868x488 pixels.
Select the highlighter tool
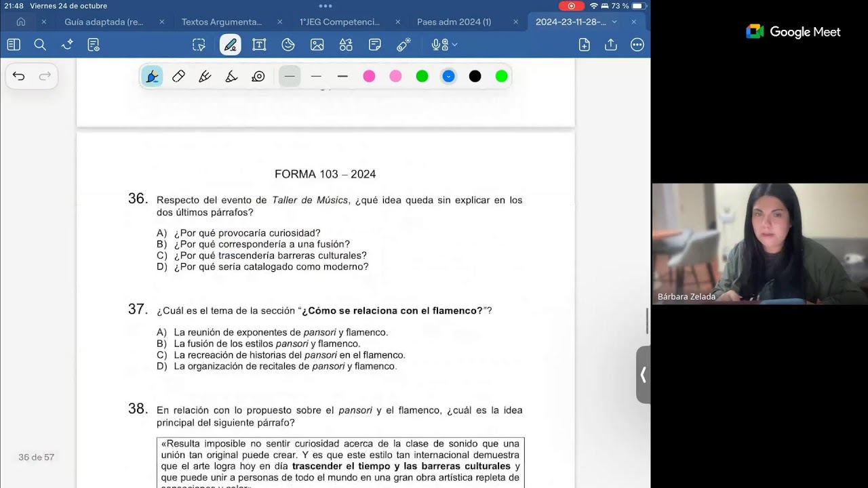(x=205, y=77)
